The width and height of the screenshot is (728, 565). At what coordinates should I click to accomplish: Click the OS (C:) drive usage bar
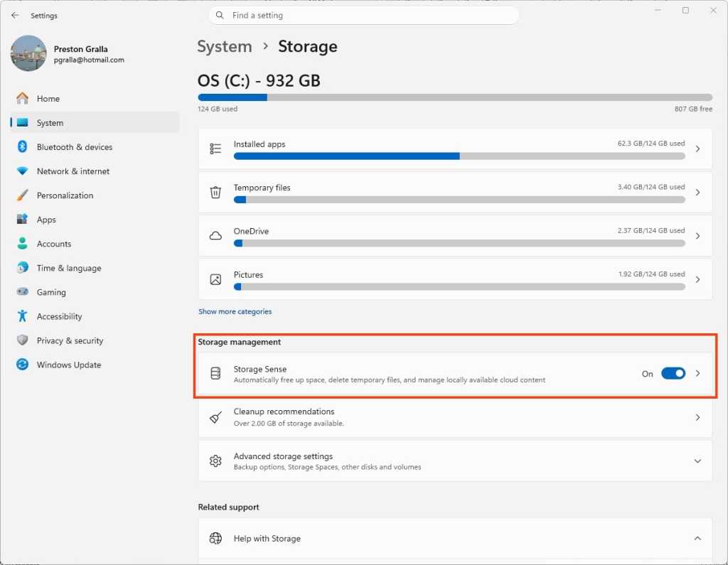click(x=455, y=97)
